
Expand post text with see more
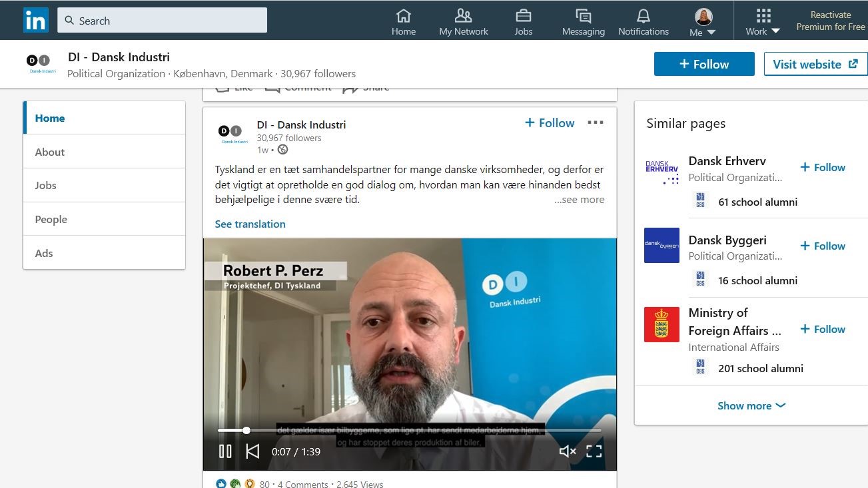580,199
